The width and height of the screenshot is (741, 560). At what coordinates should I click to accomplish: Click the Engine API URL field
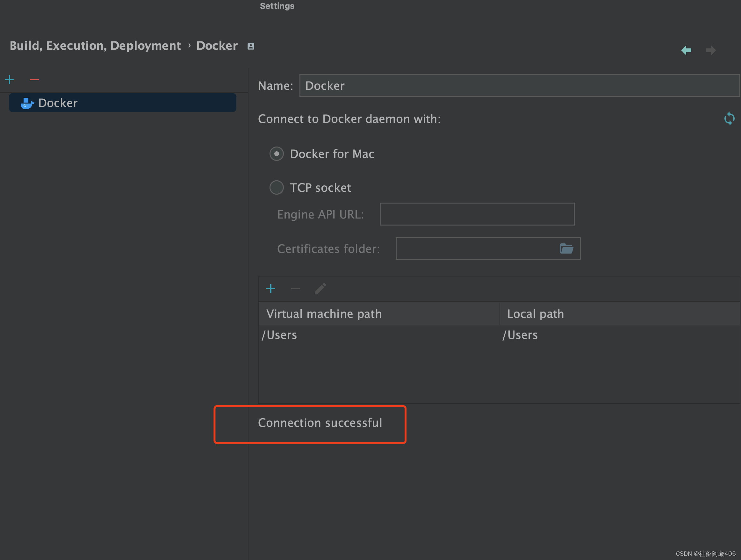[x=477, y=214]
